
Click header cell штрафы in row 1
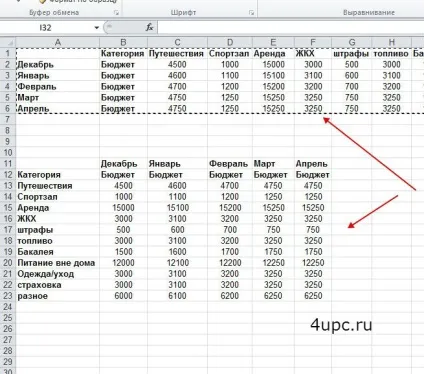pos(352,54)
